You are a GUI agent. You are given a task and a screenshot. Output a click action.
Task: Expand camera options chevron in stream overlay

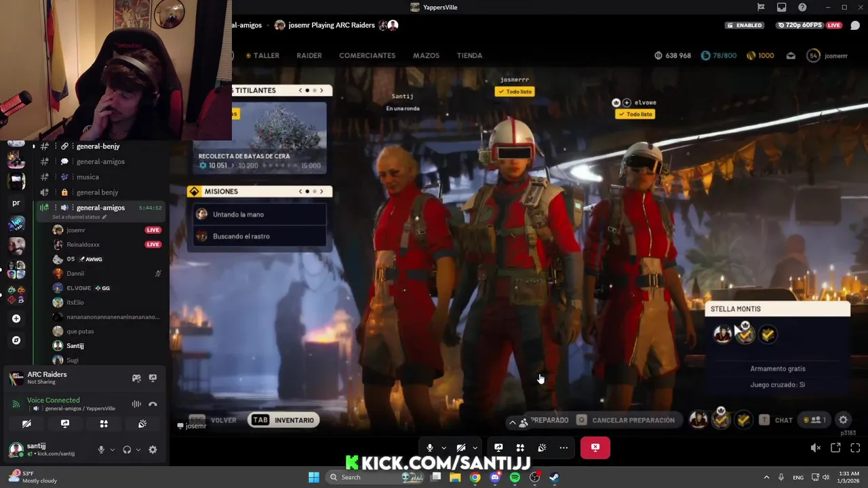475,447
